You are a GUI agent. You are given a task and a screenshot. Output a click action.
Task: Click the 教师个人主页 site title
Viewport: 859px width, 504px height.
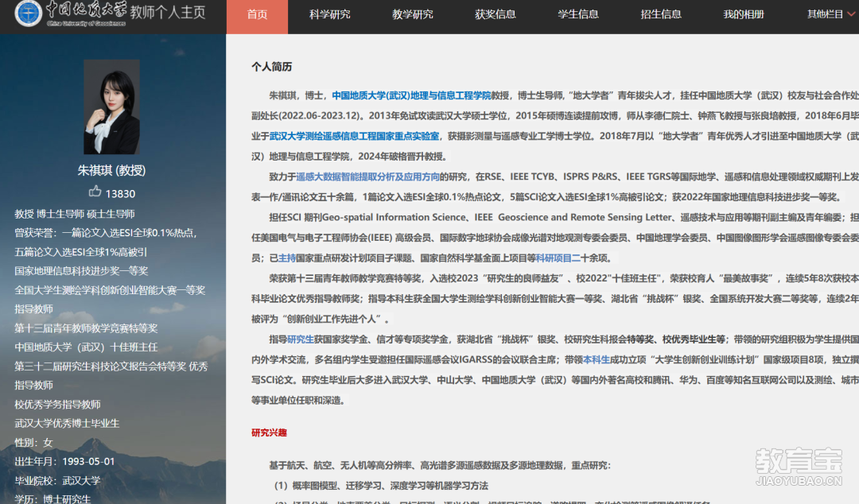[168, 12]
